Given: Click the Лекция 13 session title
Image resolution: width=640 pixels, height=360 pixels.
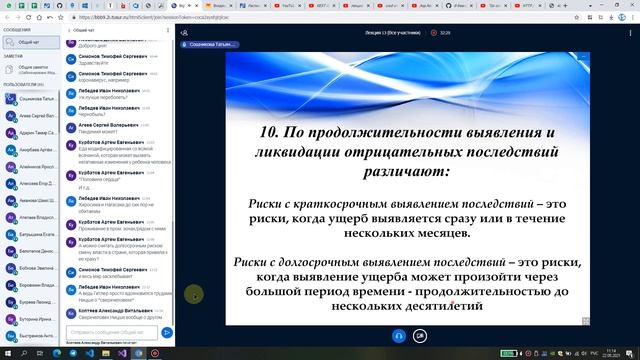Looking at the screenshot, I should 393,33.
